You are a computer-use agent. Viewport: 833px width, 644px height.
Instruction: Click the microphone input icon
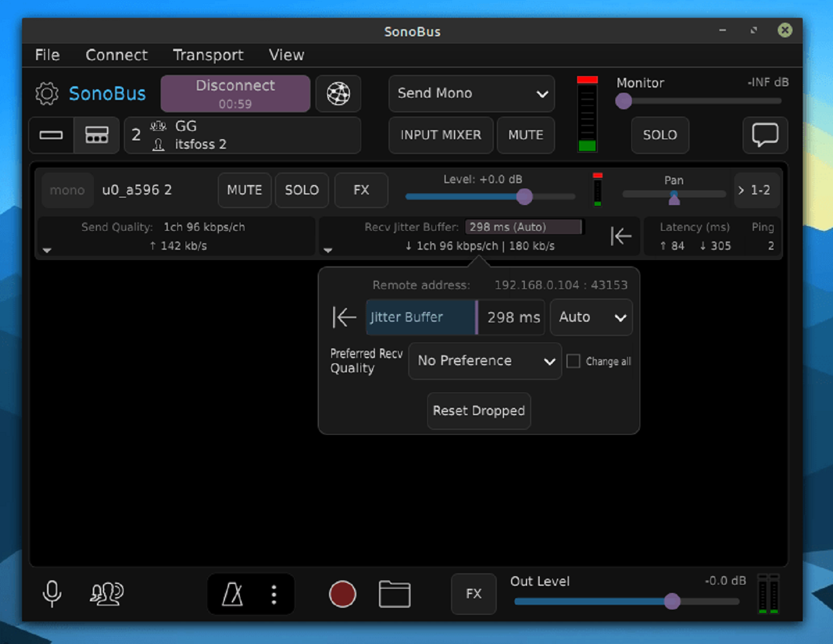point(52,593)
